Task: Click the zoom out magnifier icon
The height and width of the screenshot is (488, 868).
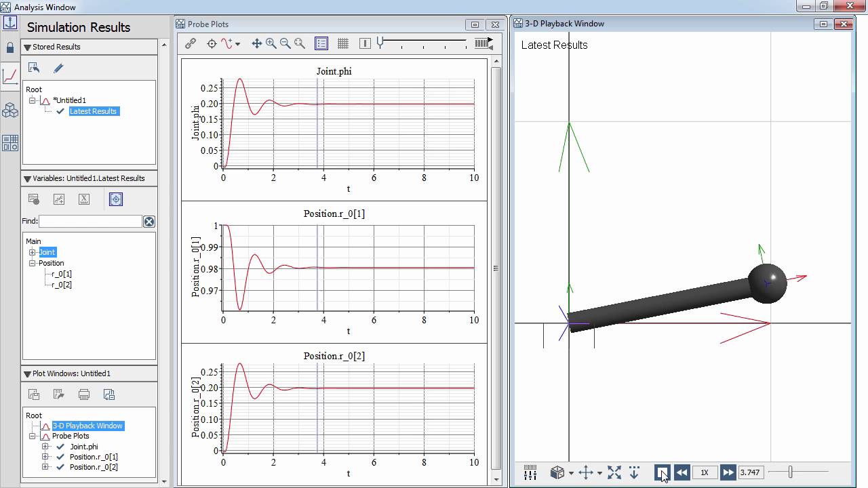Action: pyautogui.click(x=285, y=43)
